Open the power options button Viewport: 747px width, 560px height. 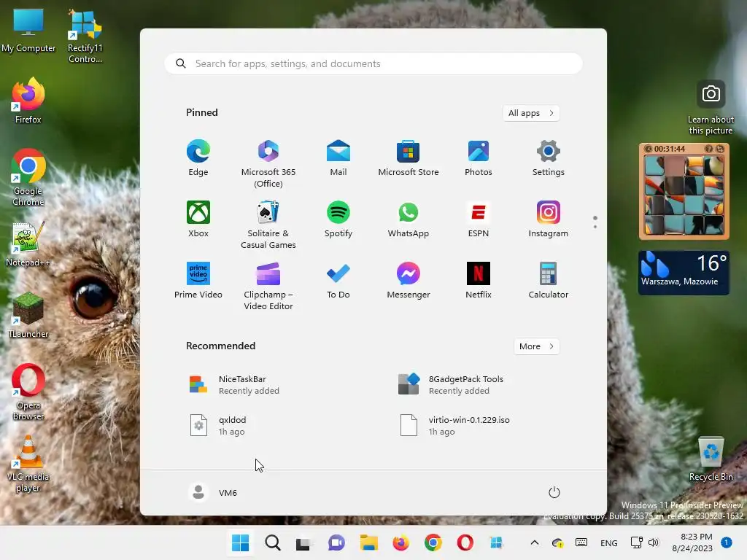coord(554,492)
